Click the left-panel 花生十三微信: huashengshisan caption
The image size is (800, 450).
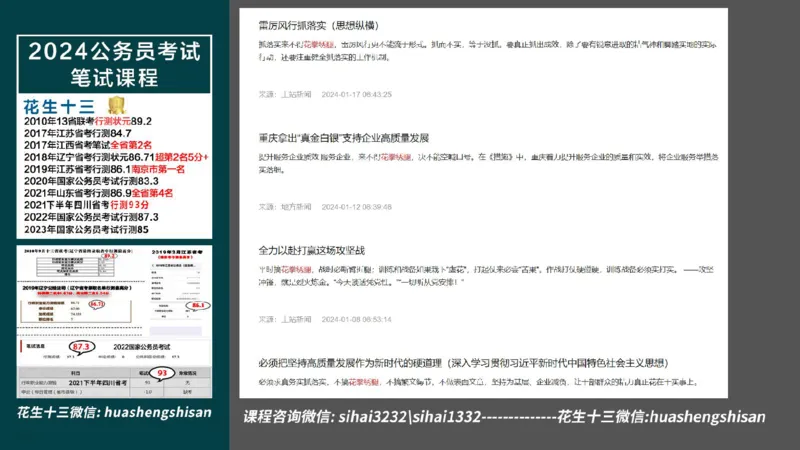[x=114, y=412]
